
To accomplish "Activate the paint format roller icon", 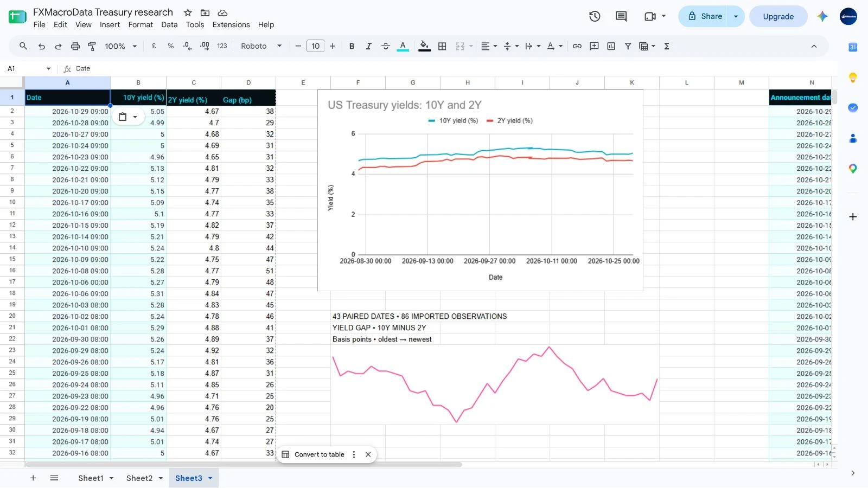I will 92,46.
